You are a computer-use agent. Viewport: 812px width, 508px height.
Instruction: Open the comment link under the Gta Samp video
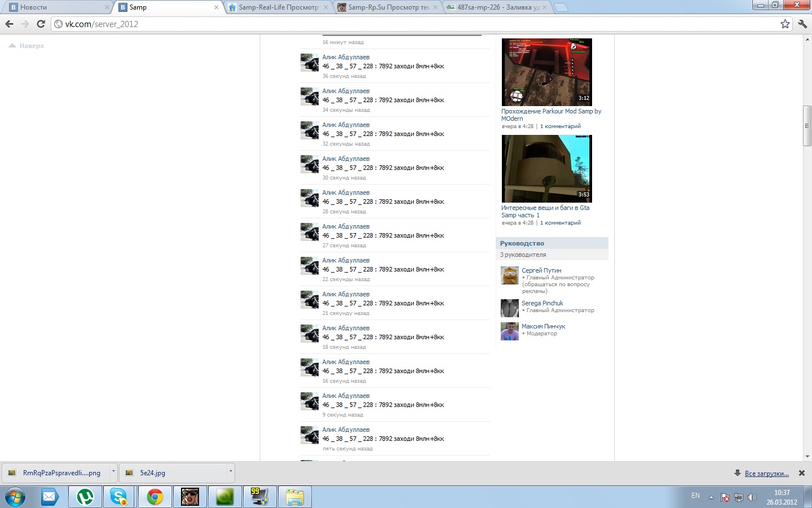tap(561, 223)
